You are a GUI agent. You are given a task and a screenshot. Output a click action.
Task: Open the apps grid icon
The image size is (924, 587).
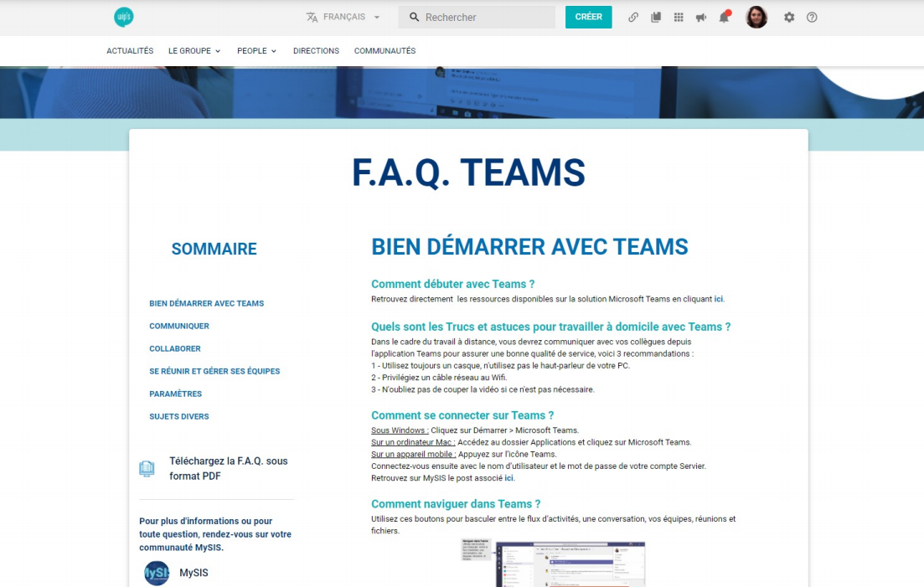coord(679,17)
